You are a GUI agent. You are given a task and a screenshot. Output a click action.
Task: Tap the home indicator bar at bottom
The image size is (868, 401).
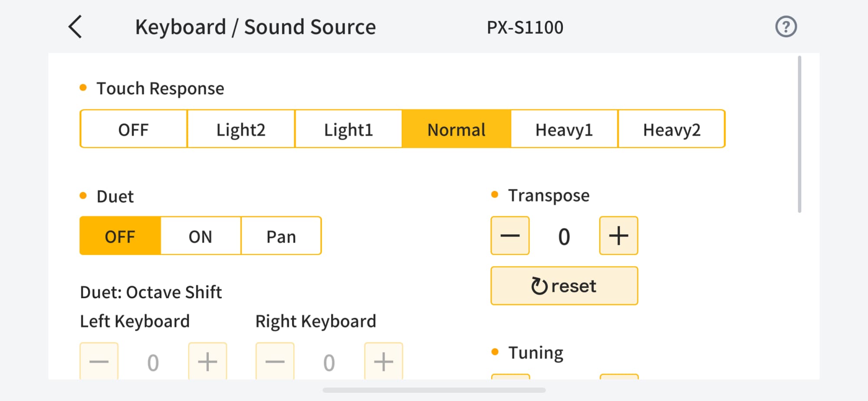click(x=434, y=390)
